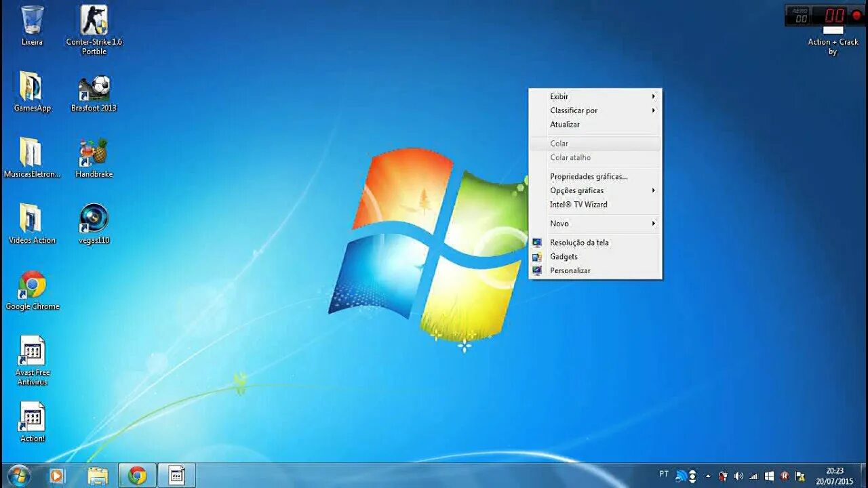Switch to the Action! taskbar window
Viewport: 868px width, 488px height.
point(177,476)
